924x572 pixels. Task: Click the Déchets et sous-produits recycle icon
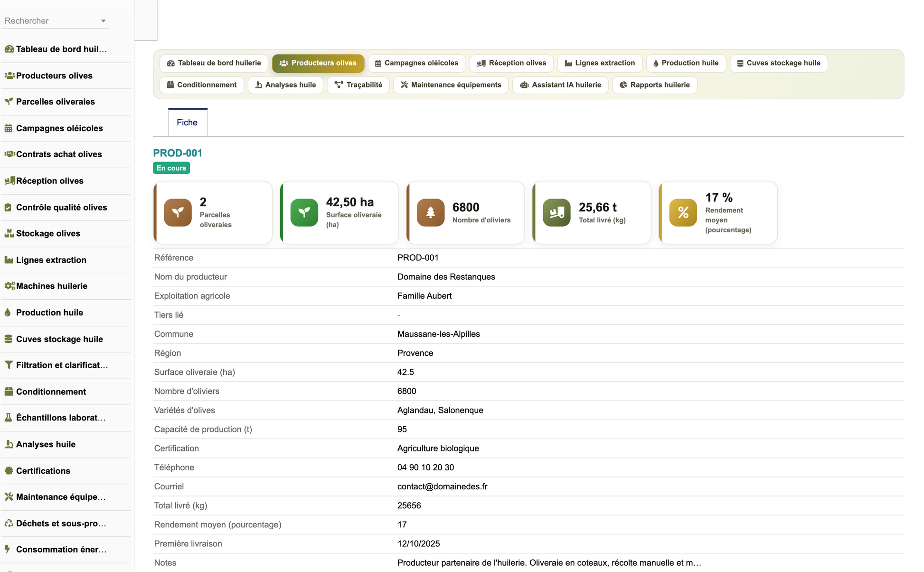tap(9, 523)
